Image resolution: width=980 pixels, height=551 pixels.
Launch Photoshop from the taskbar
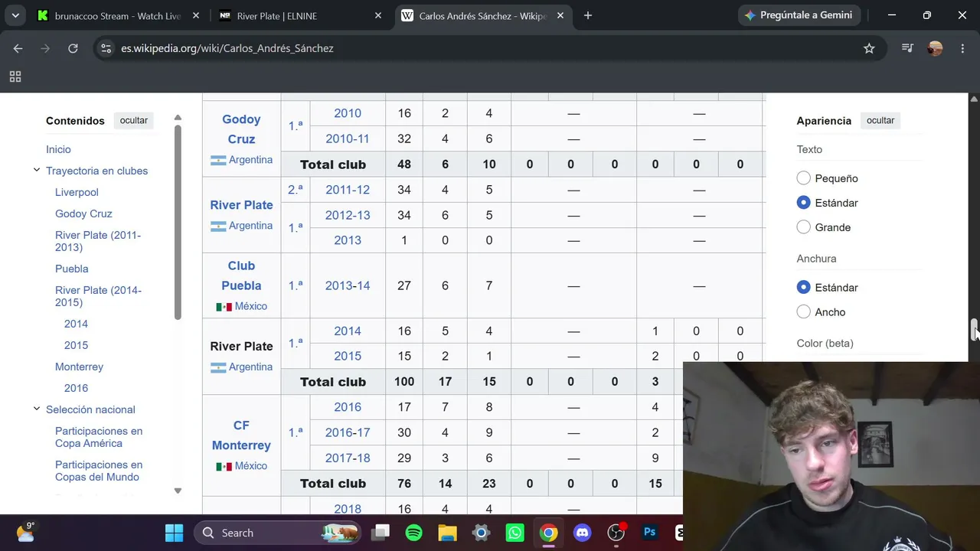[x=649, y=533]
